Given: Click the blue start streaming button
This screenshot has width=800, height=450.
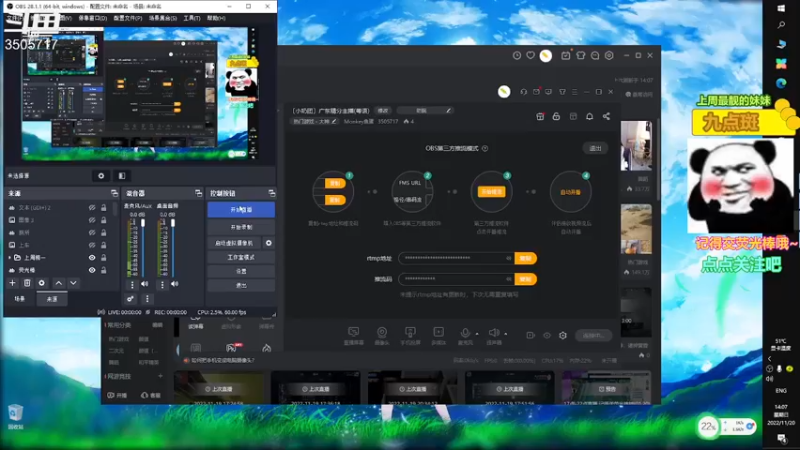Looking at the screenshot, I should pos(241,210).
